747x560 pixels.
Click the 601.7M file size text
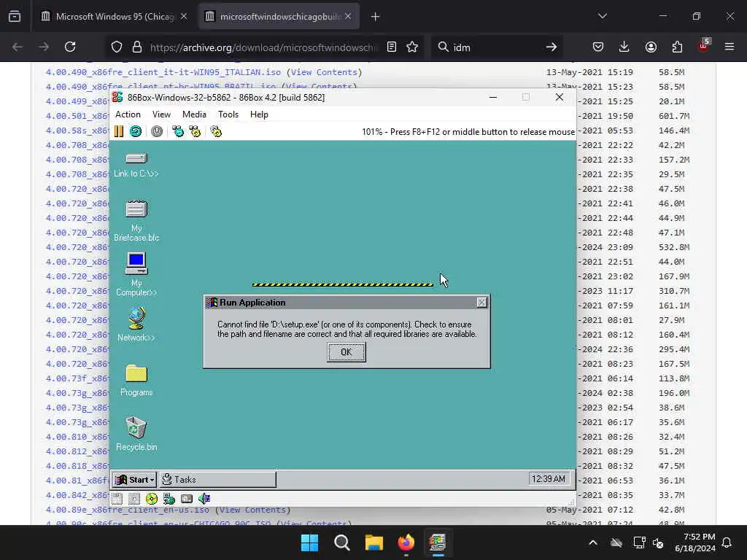[x=673, y=116]
